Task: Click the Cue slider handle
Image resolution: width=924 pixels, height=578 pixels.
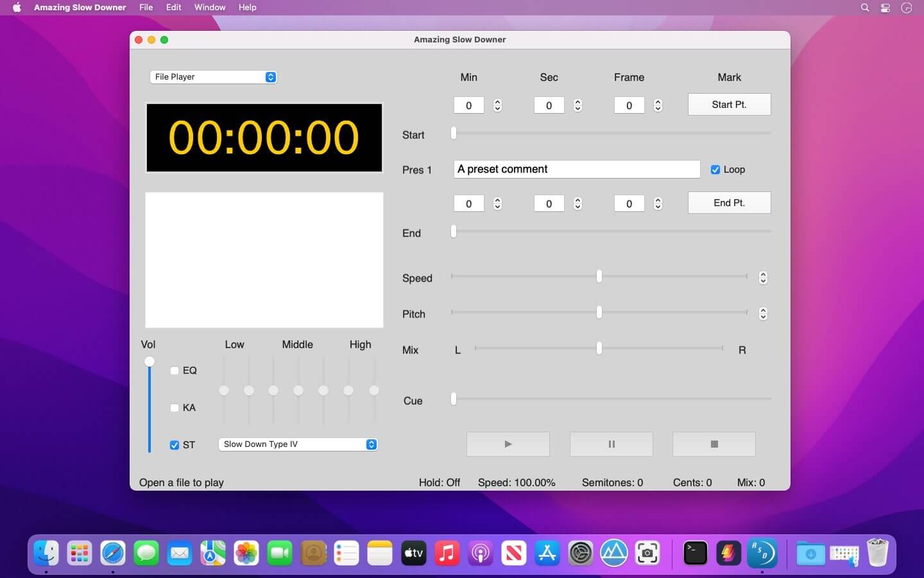Action: 454,399
